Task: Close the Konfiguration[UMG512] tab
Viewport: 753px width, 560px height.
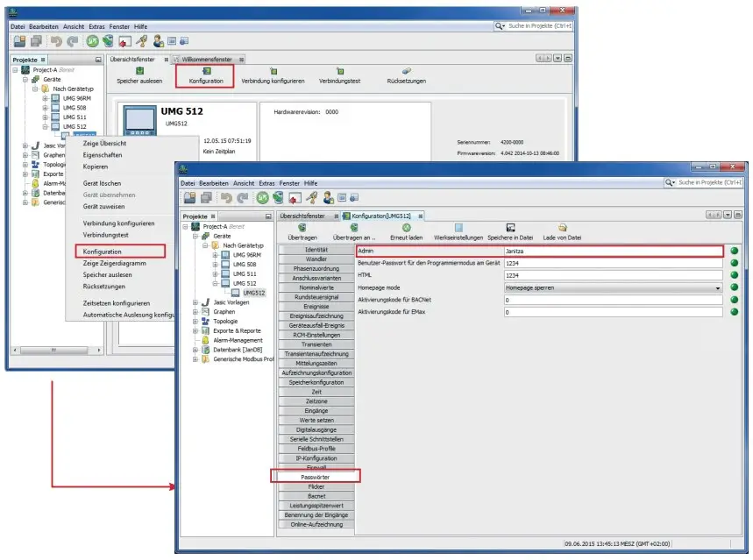Action: click(x=420, y=216)
